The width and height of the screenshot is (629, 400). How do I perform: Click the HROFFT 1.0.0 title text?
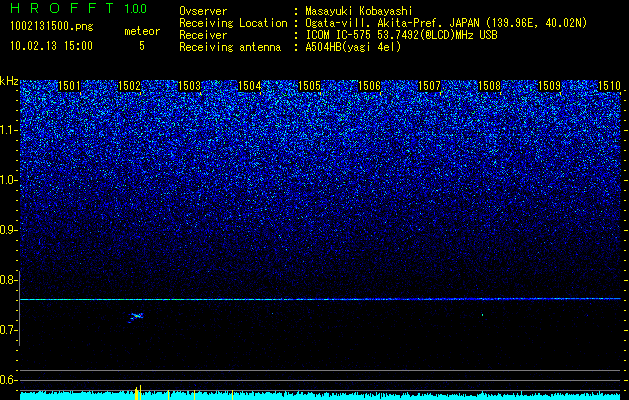78,8
